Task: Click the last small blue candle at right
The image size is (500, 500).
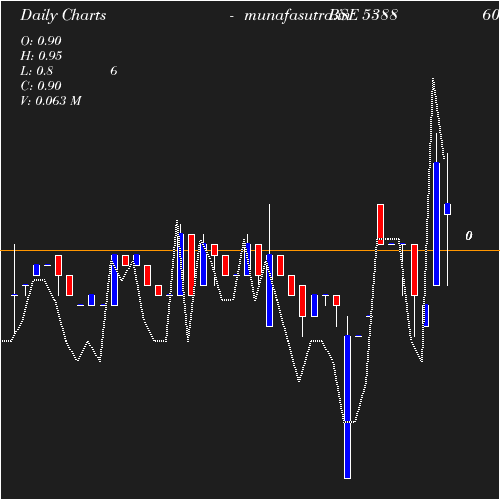Action: (447, 209)
